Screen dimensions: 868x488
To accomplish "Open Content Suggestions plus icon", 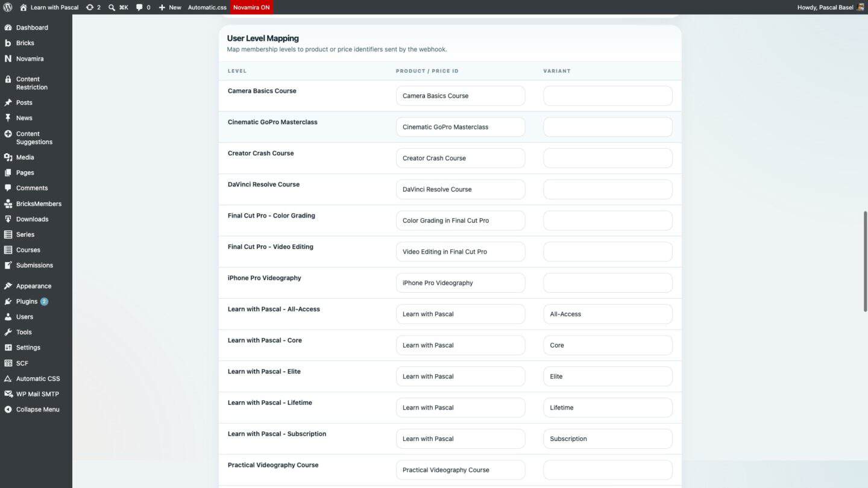I will [8, 134].
